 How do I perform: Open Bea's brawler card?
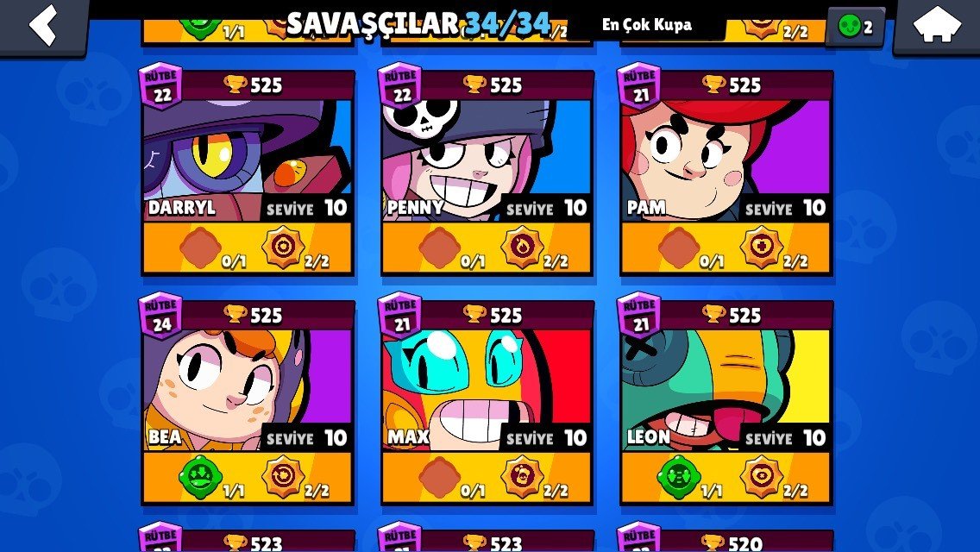point(248,402)
